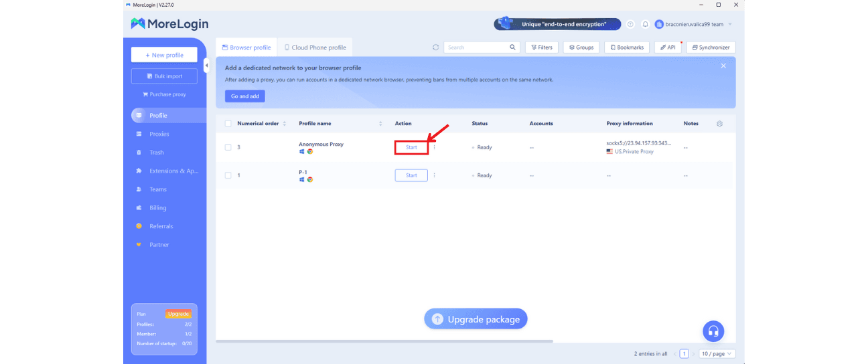Check the Anonymous Proxy row checkbox

228,147
